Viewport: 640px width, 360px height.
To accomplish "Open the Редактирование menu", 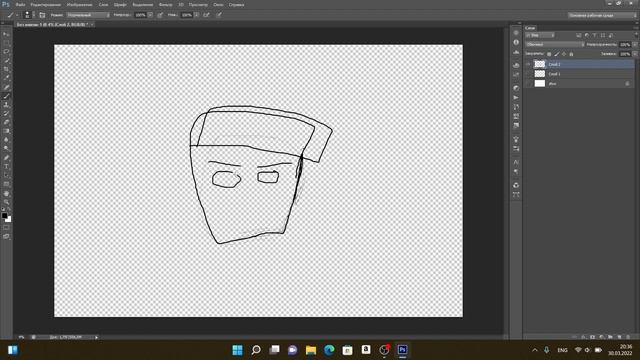I will click(46, 5).
